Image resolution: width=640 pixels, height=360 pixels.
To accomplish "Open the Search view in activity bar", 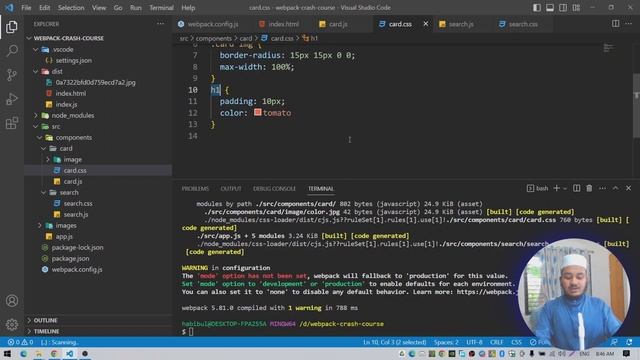I will [12, 51].
